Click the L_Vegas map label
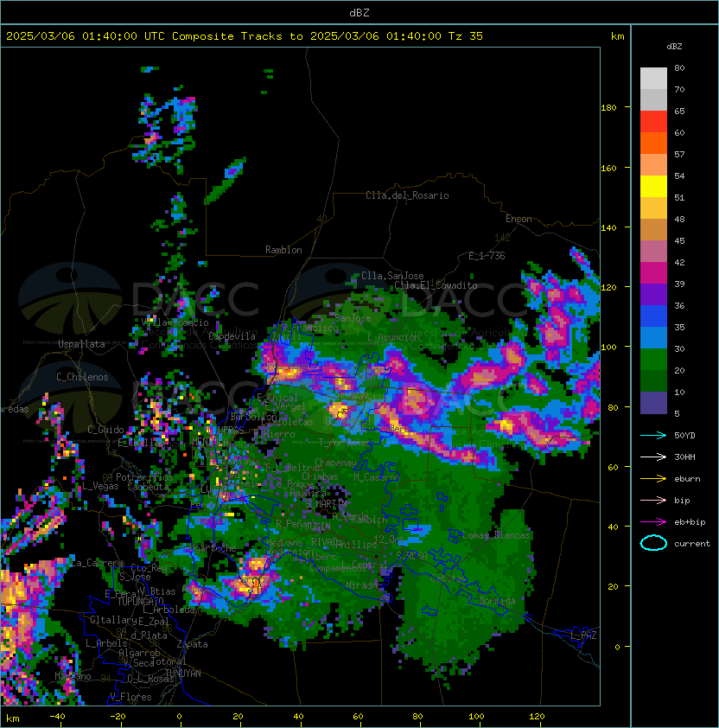Screen dimensions: 719x728 tap(100, 486)
